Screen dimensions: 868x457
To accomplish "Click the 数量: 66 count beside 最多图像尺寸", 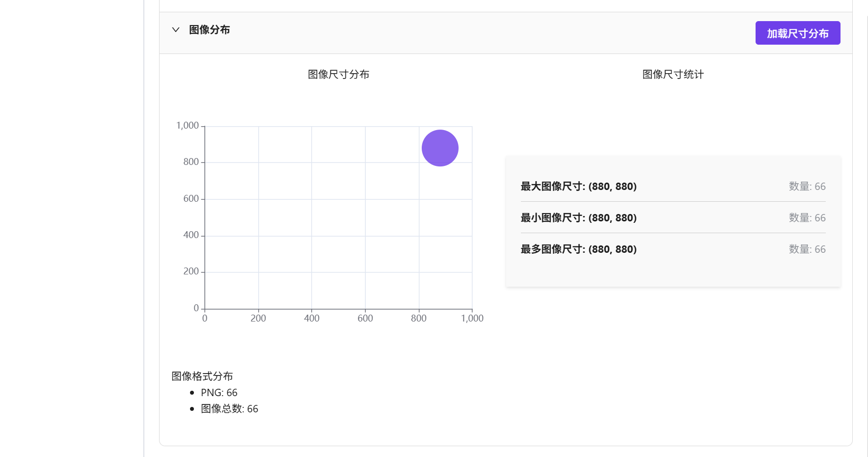I will [807, 249].
